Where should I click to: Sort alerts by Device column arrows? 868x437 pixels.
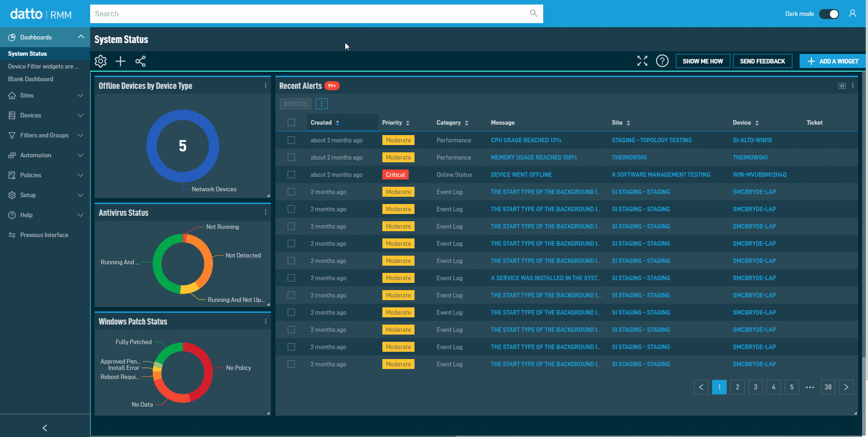click(x=757, y=123)
